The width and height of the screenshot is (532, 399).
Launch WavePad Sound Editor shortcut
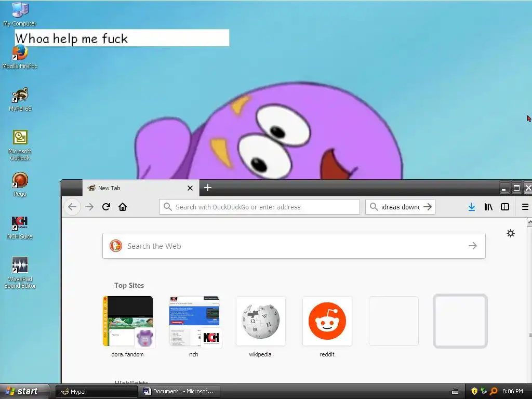tap(20, 273)
